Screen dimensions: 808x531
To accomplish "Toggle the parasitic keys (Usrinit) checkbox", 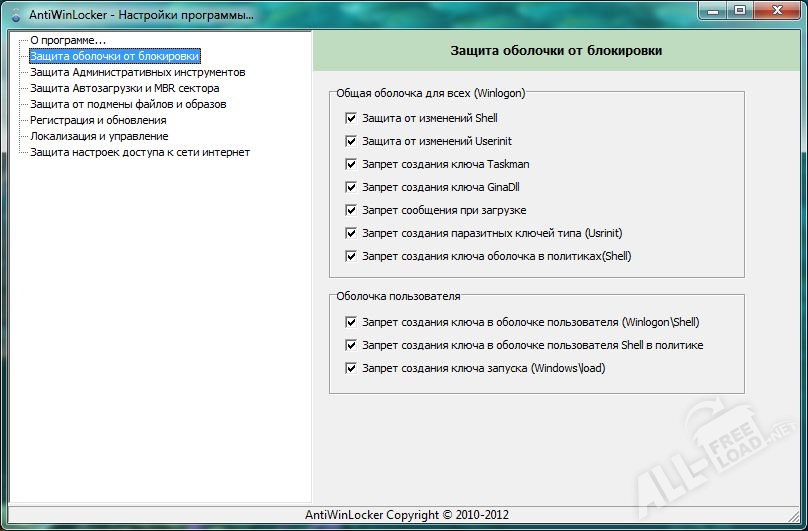I will (x=351, y=233).
